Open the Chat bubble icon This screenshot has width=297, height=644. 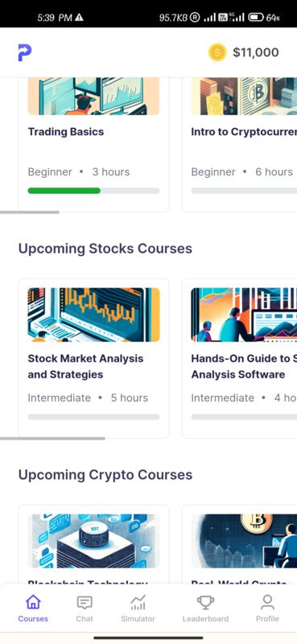pos(85,602)
